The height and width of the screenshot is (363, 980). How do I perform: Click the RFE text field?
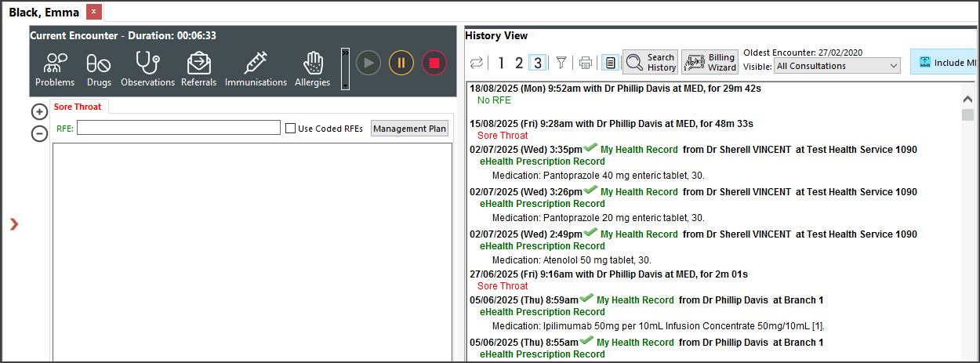pos(178,128)
